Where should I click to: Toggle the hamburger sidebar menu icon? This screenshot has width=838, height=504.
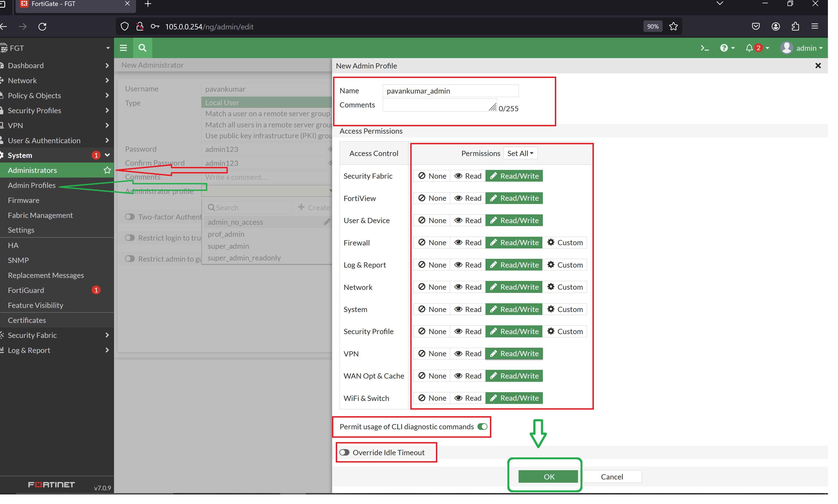pos(123,48)
